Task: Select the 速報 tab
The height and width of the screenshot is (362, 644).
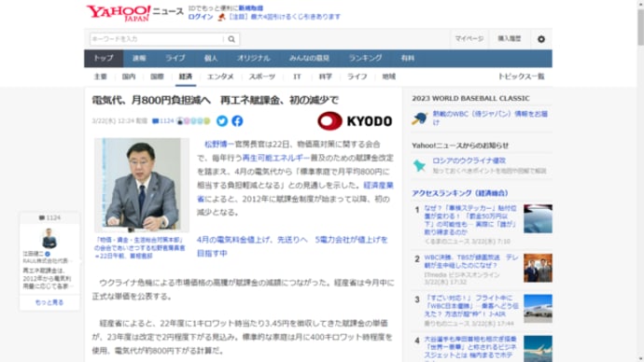Action: [x=139, y=58]
